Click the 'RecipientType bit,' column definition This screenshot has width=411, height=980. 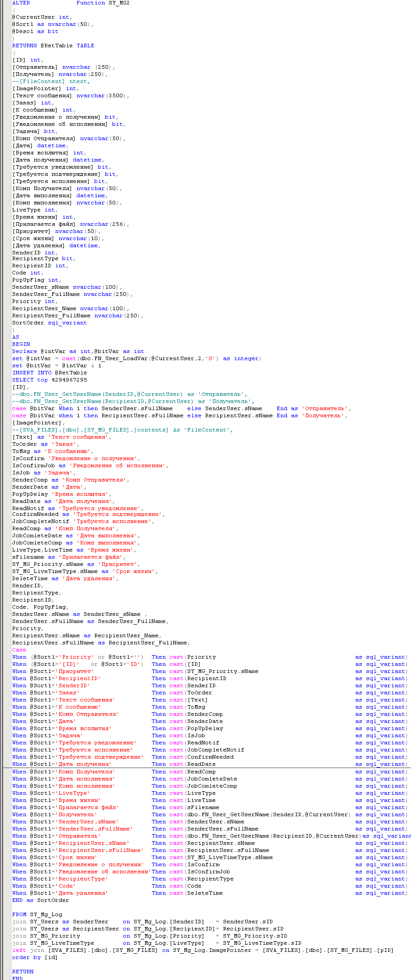pos(44,258)
